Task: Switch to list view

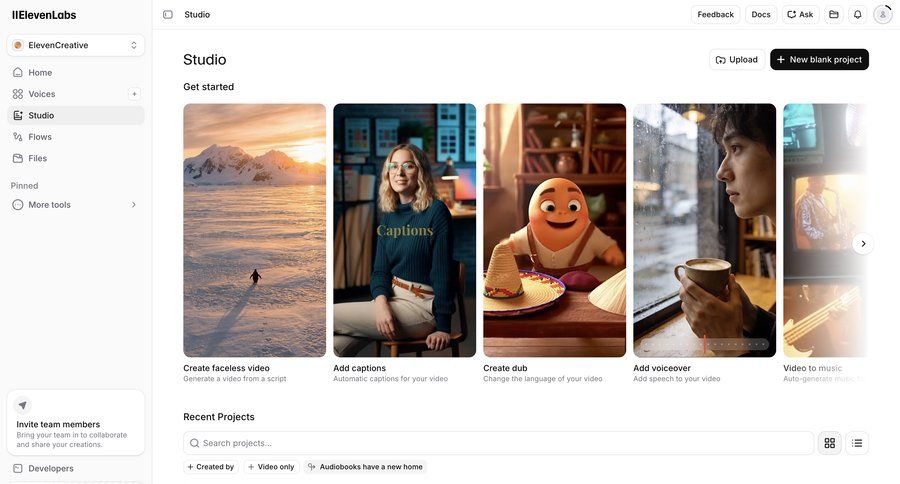Action: point(857,443)
